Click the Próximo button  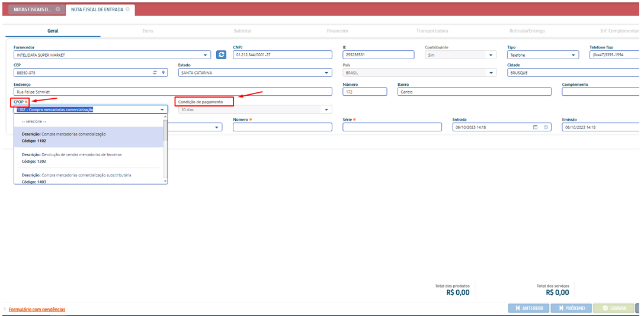pyautogui.click(x=571, y=308)
